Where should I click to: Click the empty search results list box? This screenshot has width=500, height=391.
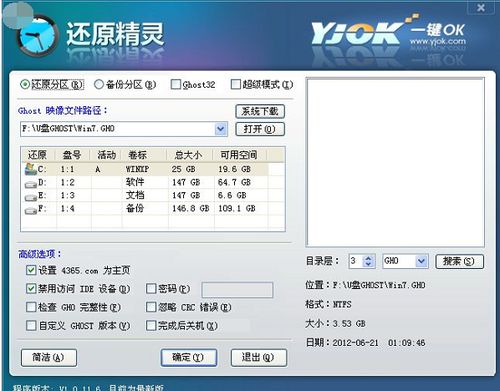coord(395,162)
